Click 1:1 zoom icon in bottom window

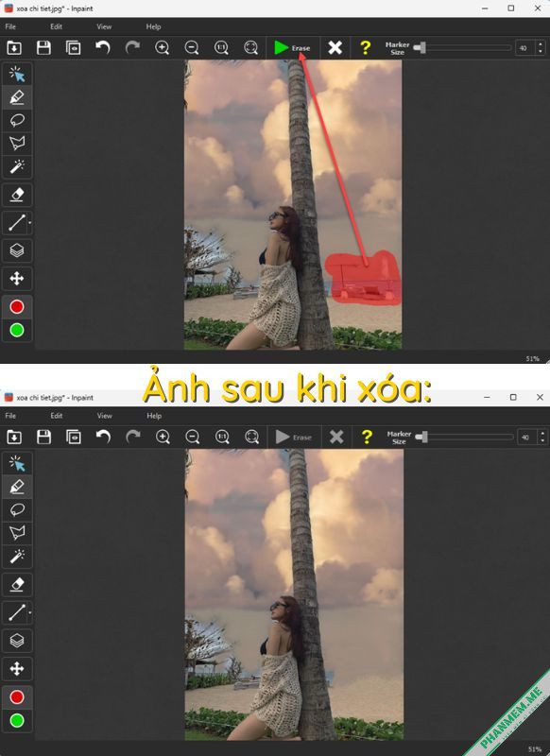222,437
